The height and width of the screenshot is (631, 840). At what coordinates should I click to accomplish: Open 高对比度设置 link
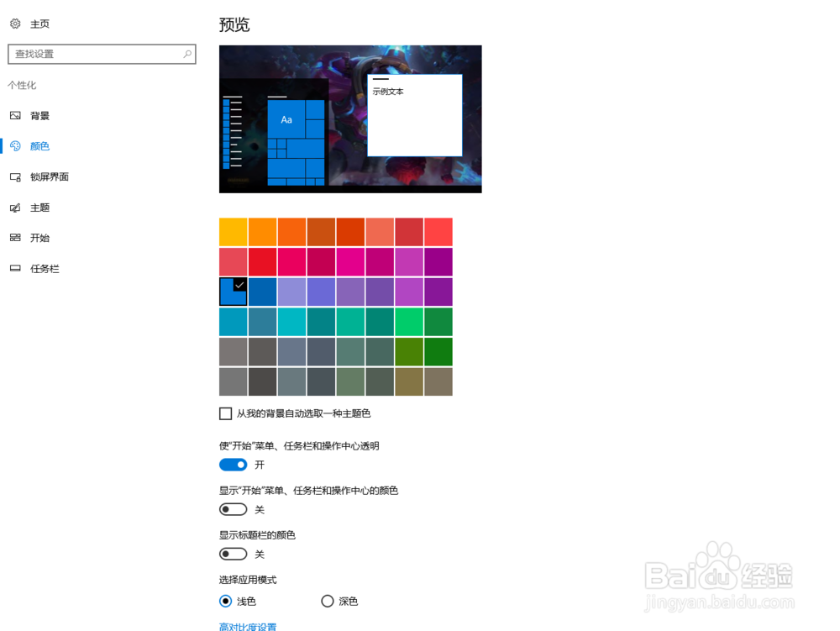pos(248,626)
